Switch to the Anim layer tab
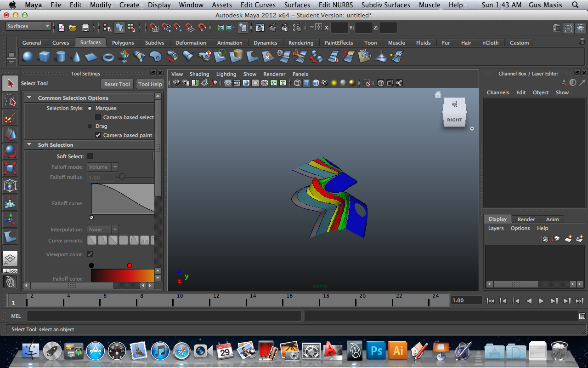 click(553, 219)
